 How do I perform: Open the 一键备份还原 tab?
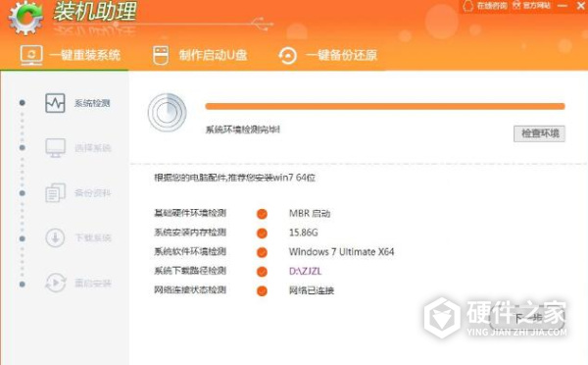(x=327, y=55)
